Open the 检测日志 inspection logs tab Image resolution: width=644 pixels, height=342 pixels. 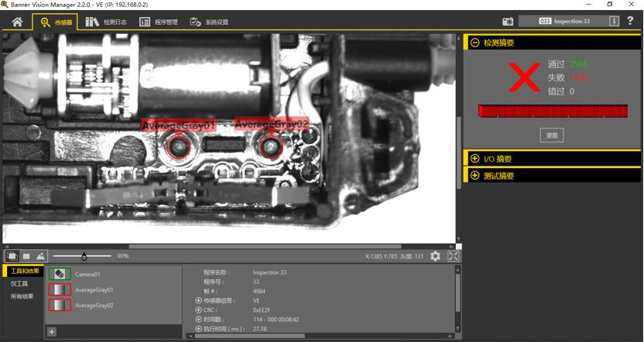pyautogui.click(x=108, y=22)
